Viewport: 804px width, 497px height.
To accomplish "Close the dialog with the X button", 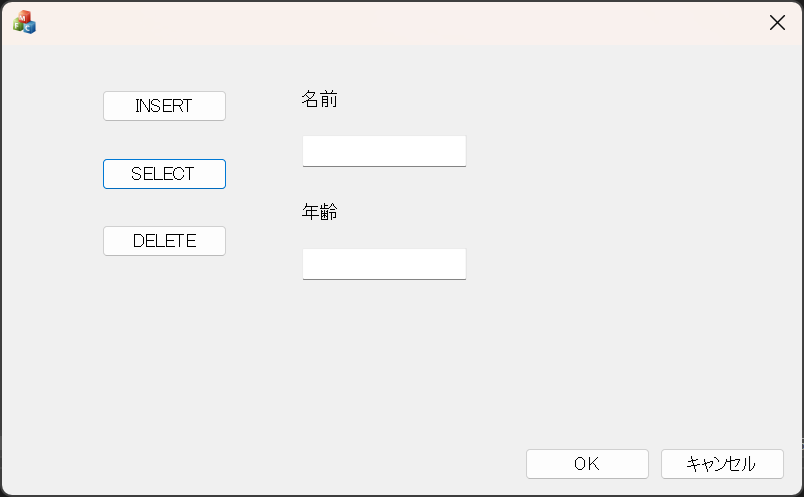I will (x=777, y=23).
